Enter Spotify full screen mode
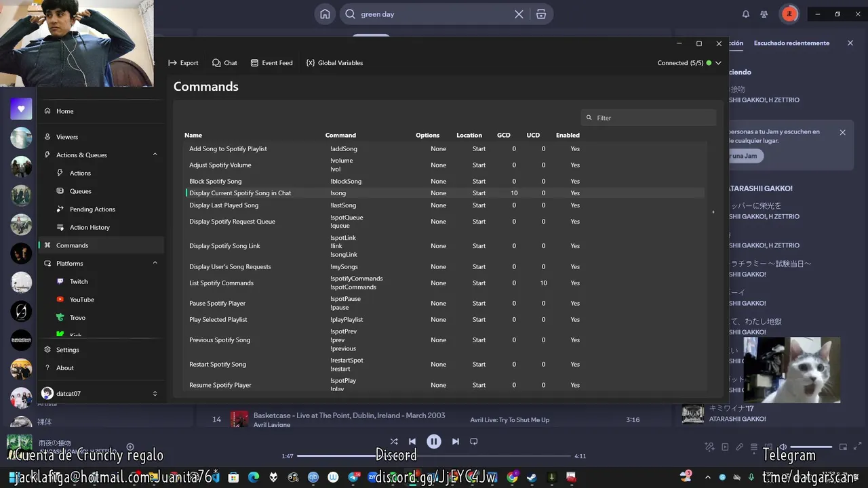 pyautogui.click(x=856, y=447)
